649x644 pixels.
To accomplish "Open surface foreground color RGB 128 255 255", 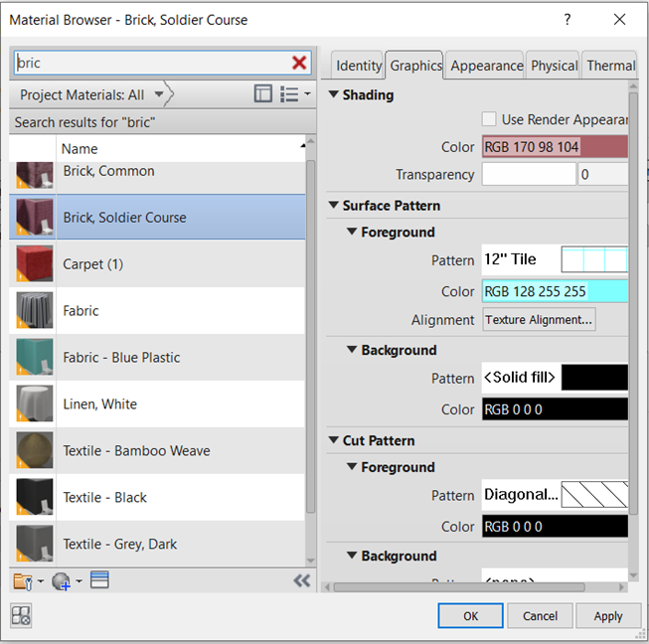I will coord(555,291).
